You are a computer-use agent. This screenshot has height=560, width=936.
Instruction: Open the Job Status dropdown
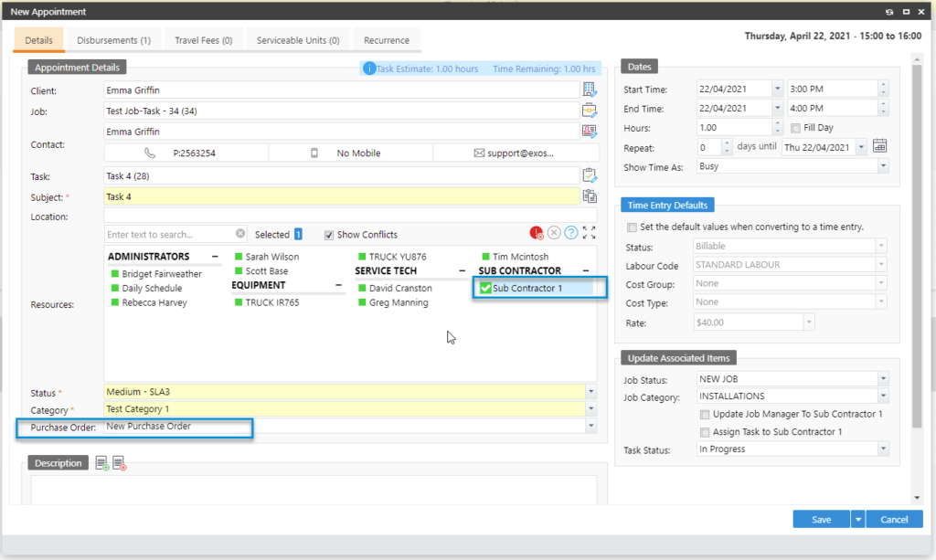(x=883, y=379)
